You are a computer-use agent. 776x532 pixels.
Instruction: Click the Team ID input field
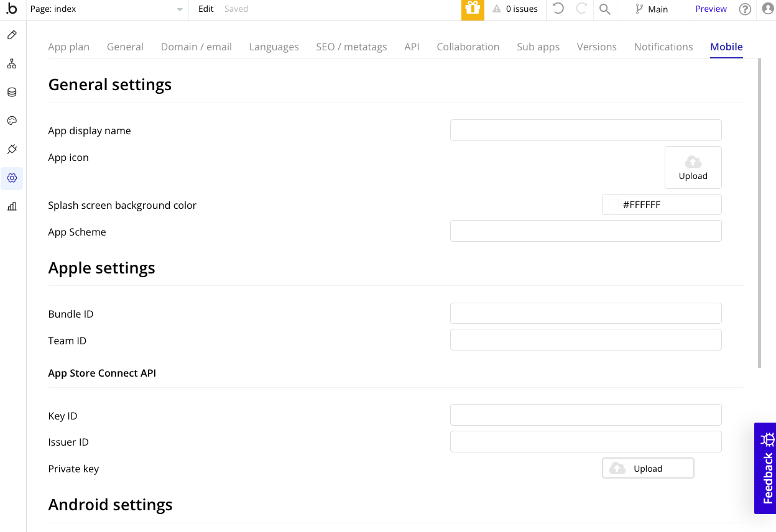click(x=586, y=340)
